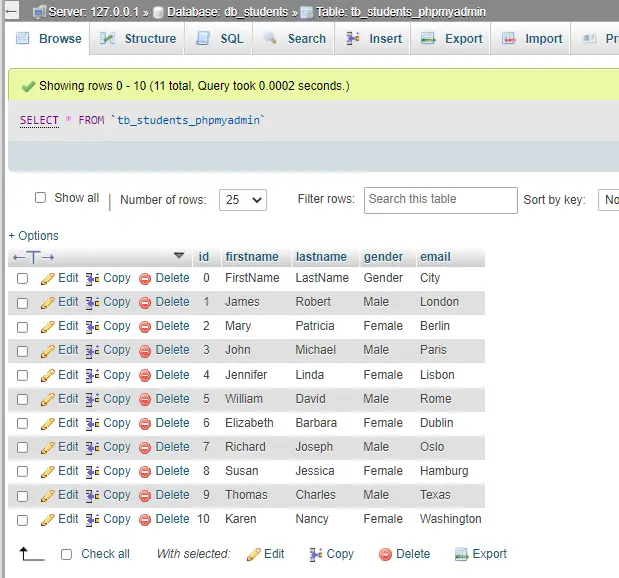619x578 pixels.
Task: Click the Copy icon beside With selected
Action: pyautogui.click(x=316, y=554)
